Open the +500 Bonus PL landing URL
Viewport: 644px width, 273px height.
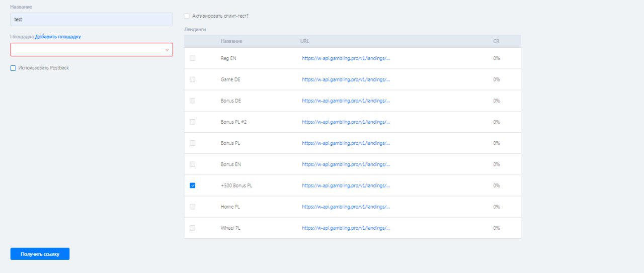pyautogui.click(x=346, y=186)
